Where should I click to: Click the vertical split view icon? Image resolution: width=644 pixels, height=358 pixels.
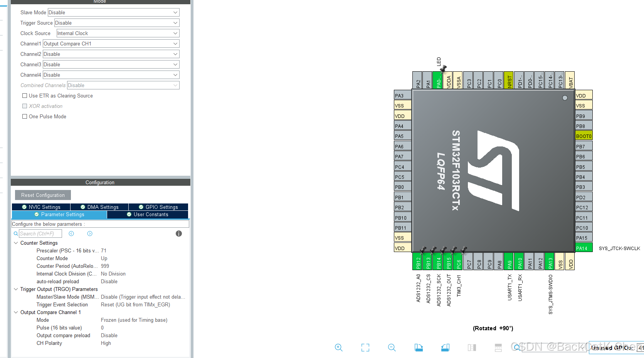472,348
